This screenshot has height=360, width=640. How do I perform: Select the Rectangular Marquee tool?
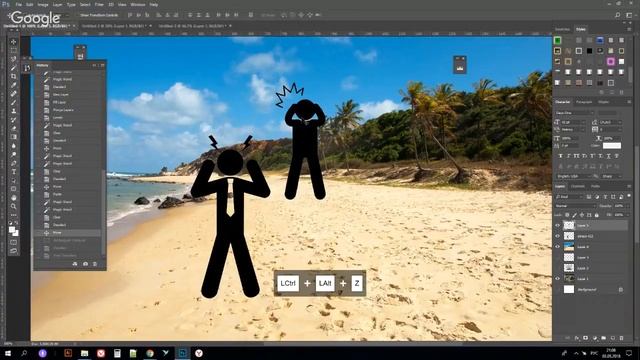[13, 50]
